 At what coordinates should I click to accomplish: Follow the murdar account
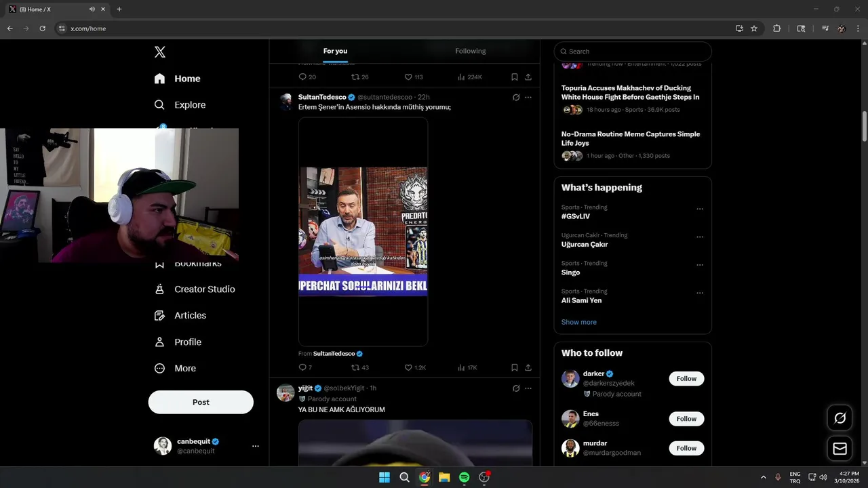(x=686, y=448)
